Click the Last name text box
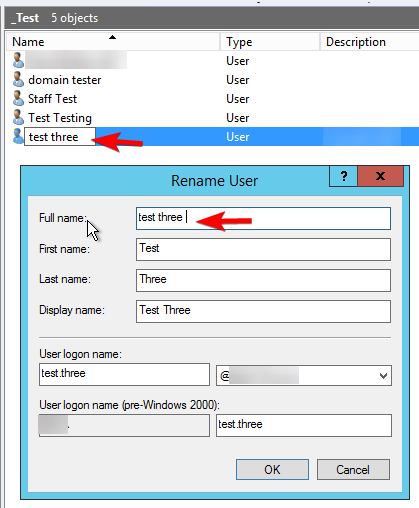 point(263,280)
